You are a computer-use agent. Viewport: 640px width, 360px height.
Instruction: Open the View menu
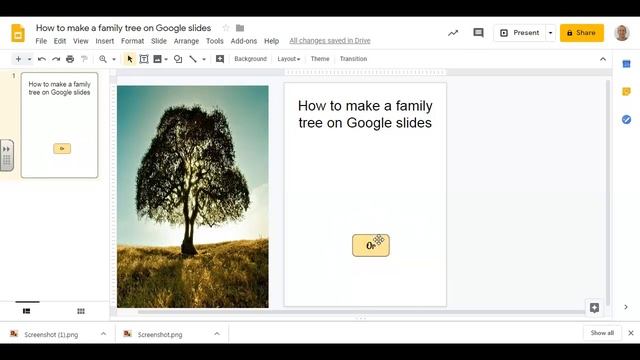tap(80, 41)
